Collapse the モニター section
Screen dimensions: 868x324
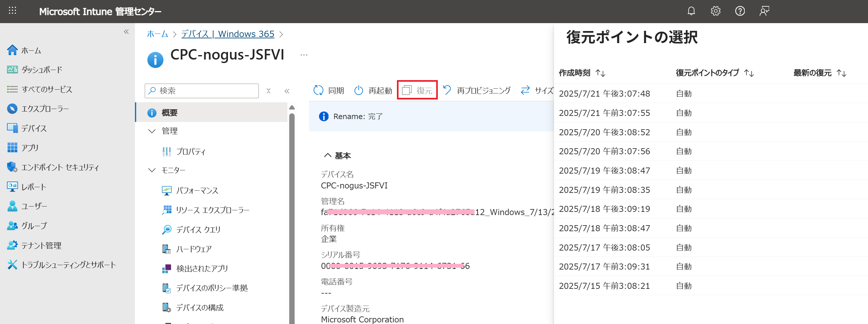tap(152, 170)
